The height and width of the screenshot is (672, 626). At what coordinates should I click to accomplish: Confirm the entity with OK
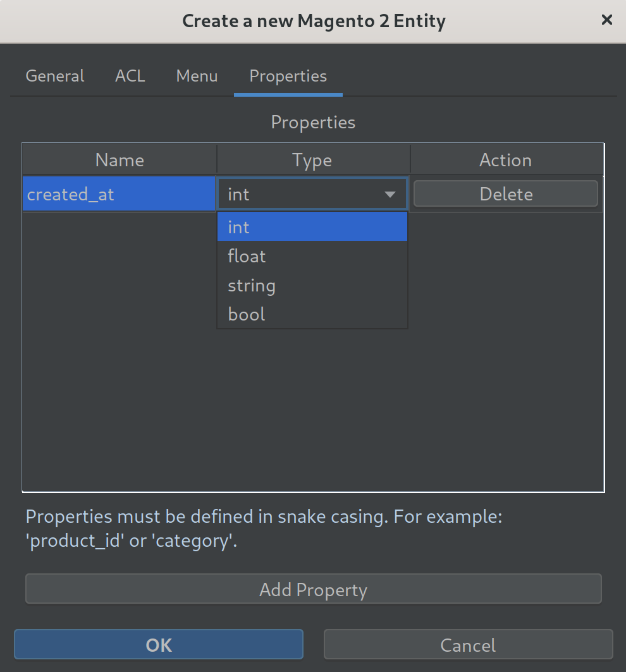click(159, 645)
